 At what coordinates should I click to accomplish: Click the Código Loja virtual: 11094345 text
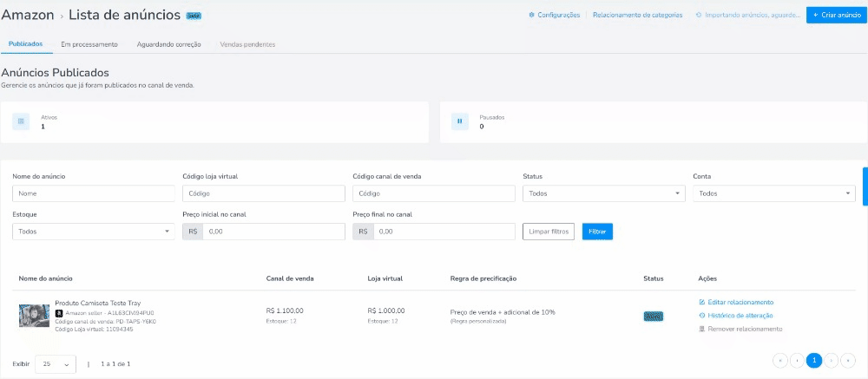94,330
